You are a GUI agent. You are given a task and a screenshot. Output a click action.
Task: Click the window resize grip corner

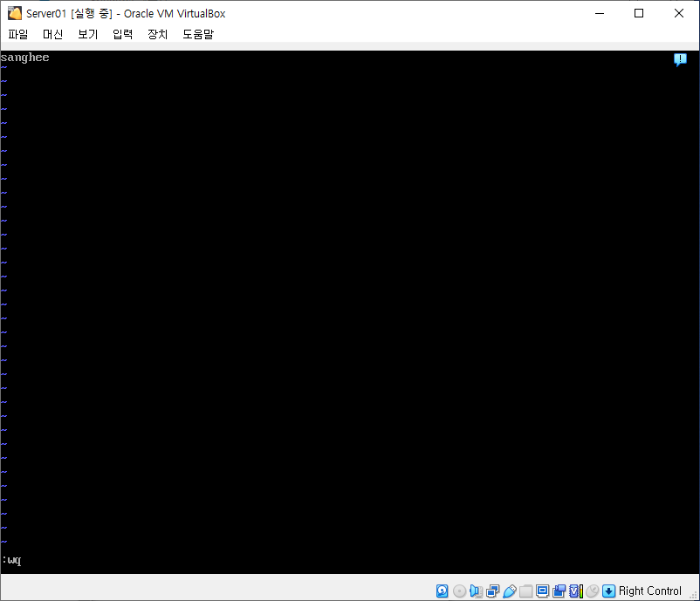pyautogui.click(x=694, y=595)
